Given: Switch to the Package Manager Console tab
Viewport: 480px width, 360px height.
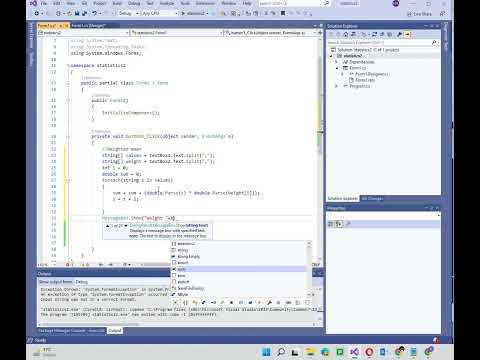Looking at the screenshot, I should [x=62, y=331].
